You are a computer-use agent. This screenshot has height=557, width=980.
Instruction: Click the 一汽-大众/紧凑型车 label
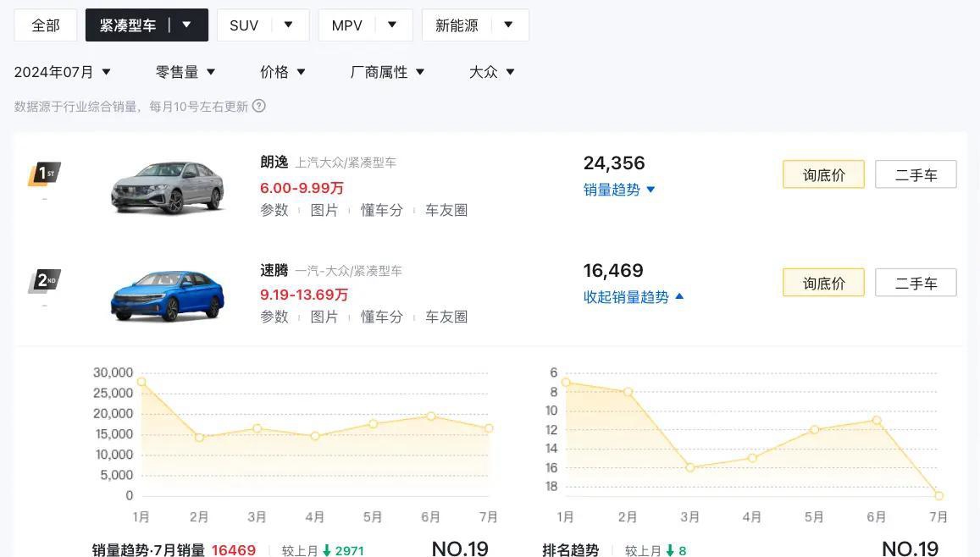coord(348,271)
